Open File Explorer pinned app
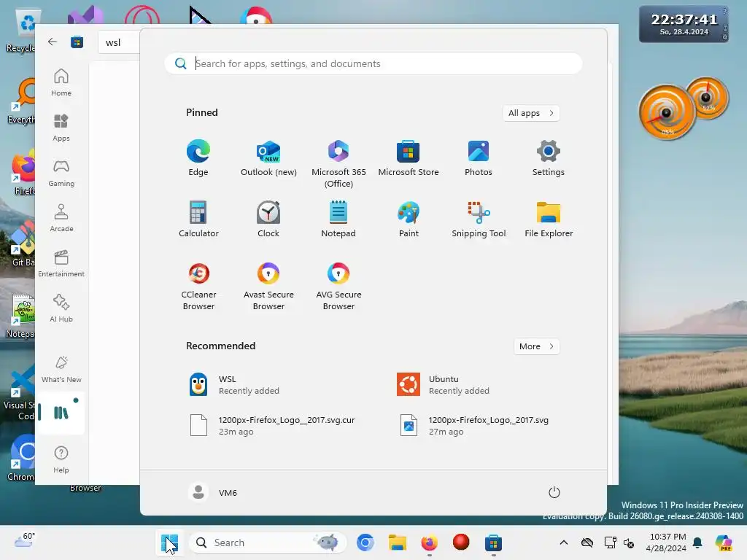The height and width of the screenshot is (560, 747). coord(549,219)
